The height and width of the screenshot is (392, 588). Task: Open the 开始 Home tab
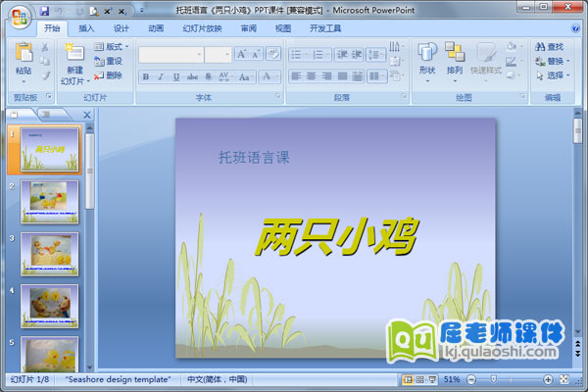52,28
